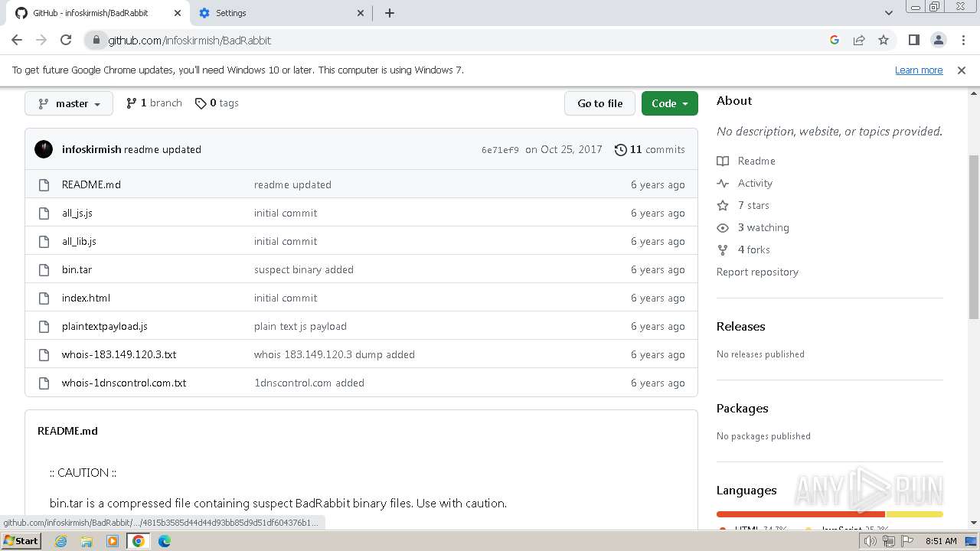Open the Learn more link
This screenshot has height=551, width=980.
[919, 70]
